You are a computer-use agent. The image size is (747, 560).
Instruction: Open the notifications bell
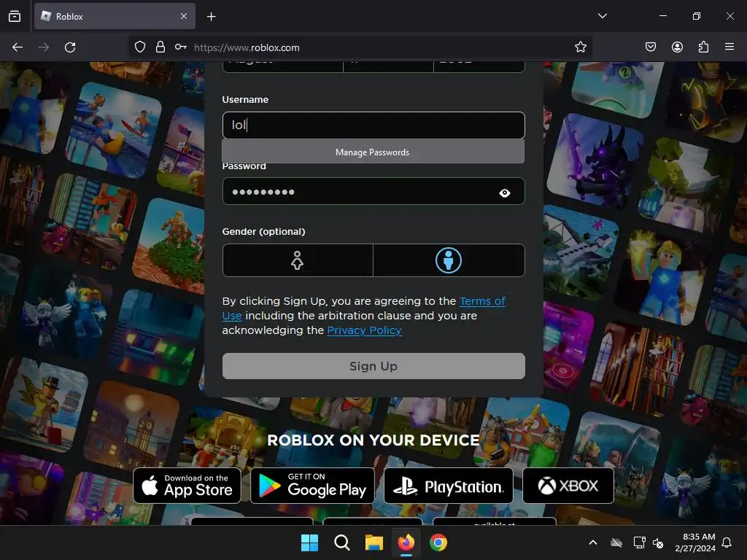[x=727, y=542]
